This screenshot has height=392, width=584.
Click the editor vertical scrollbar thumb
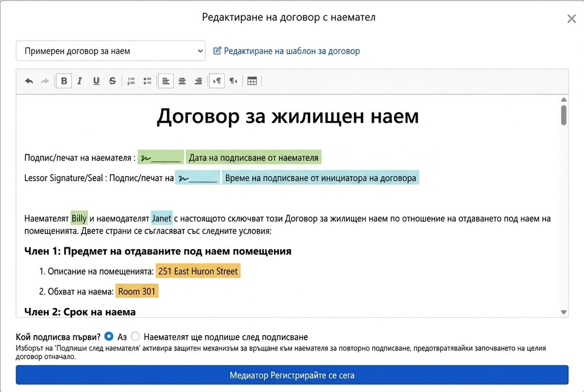(x=564, y=115)
